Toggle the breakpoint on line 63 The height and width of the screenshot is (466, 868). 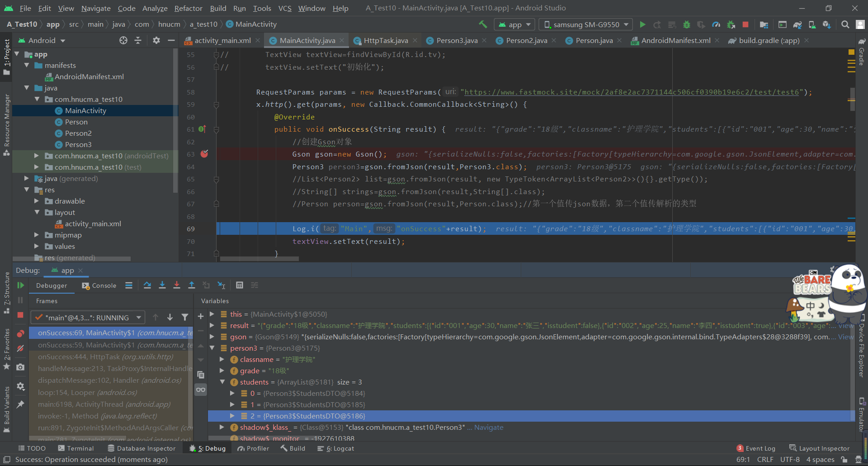point(204,154)
